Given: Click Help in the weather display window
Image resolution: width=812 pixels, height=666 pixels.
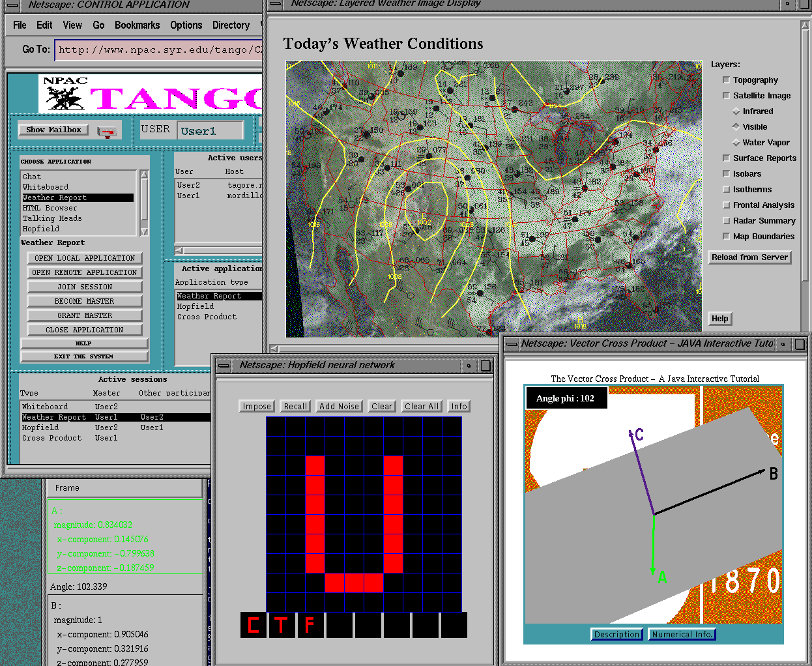Looking at the screenshot, I should (x=720, y=319).
